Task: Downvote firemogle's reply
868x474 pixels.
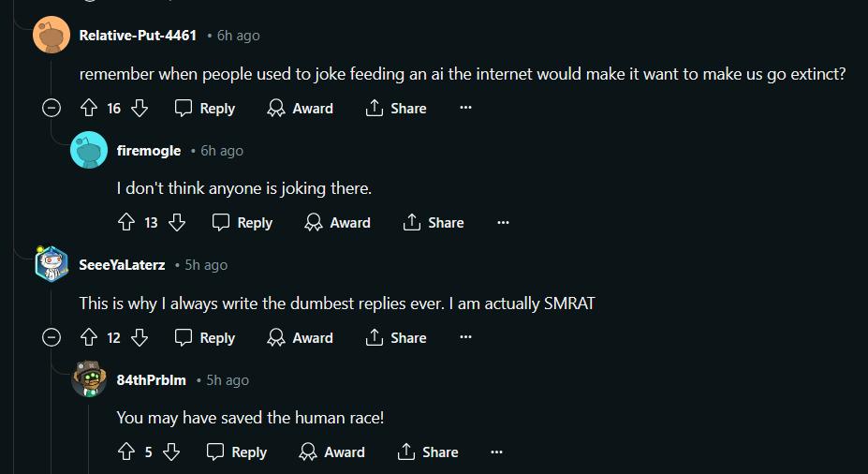Action: (177, 223)
